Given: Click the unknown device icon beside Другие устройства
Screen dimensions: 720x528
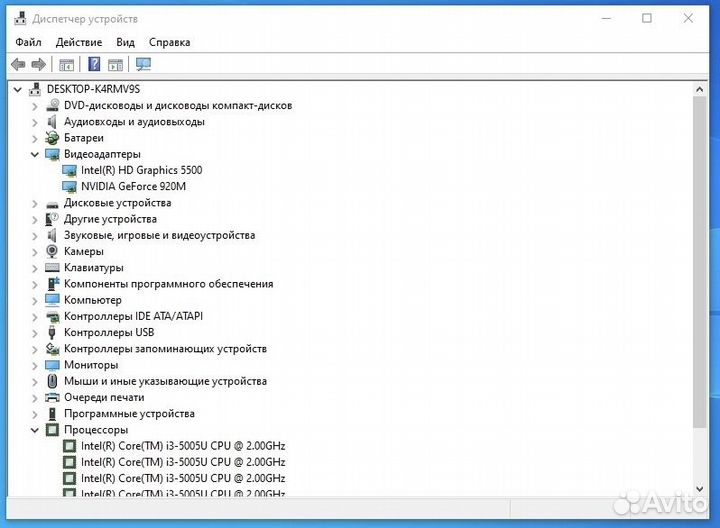Looking at the screenshot, I should click(52, 219).
